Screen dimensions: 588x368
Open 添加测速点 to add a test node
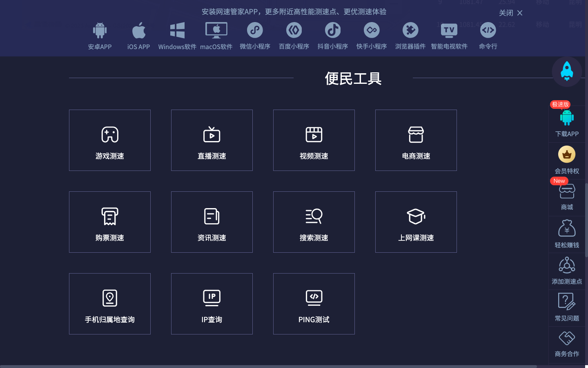567,271
